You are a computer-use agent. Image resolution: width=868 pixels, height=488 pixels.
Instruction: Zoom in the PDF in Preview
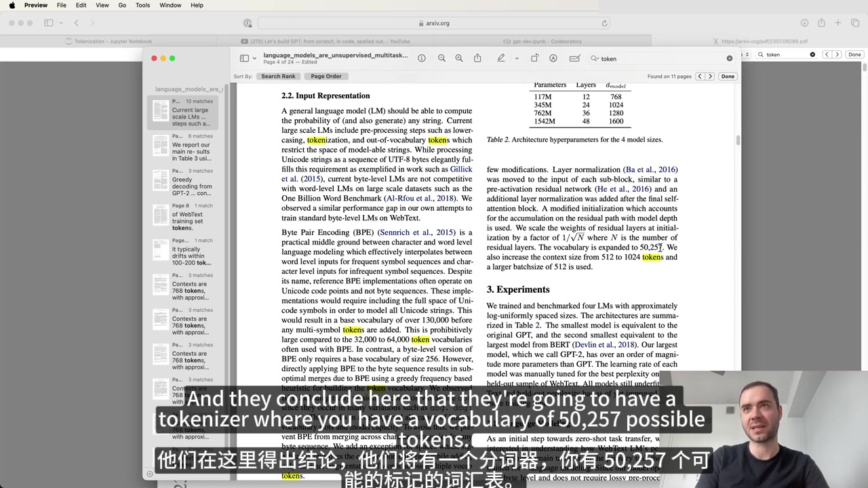tap(459, 58)
